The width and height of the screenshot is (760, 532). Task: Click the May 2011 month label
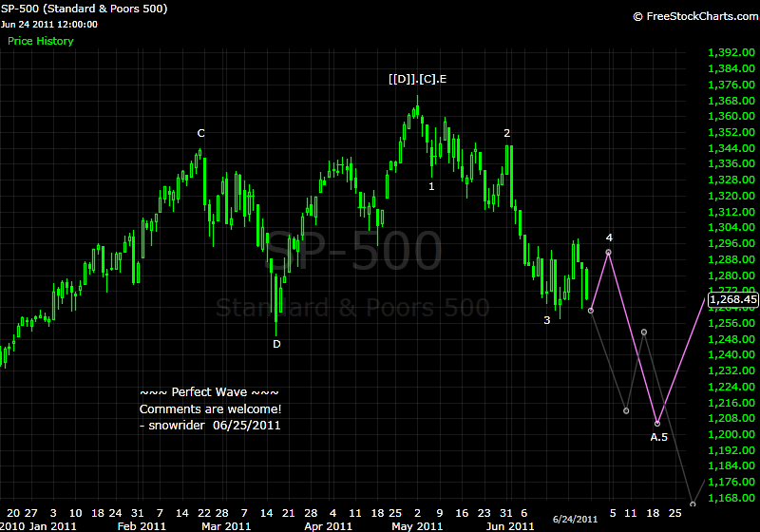417,526
